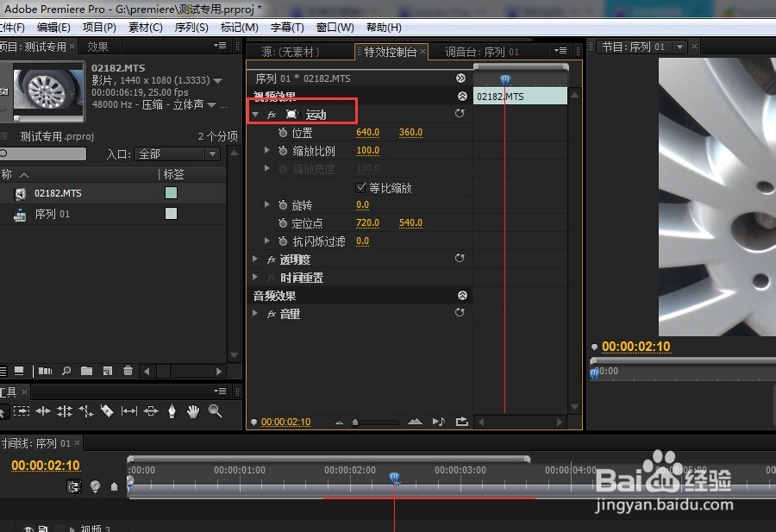Select the Hand tool

pos(193,410)
